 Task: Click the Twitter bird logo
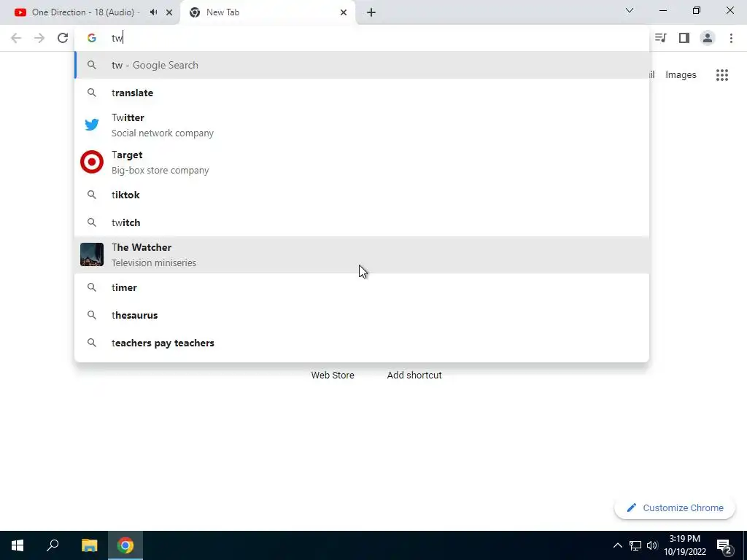(92, 125)
